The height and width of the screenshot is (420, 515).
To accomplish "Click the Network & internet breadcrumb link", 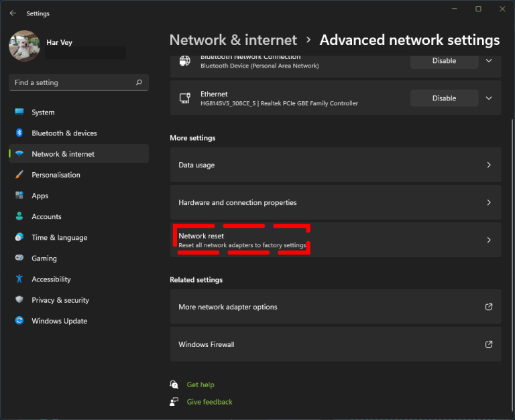I will pyautogui.click(x=233, y=40).
